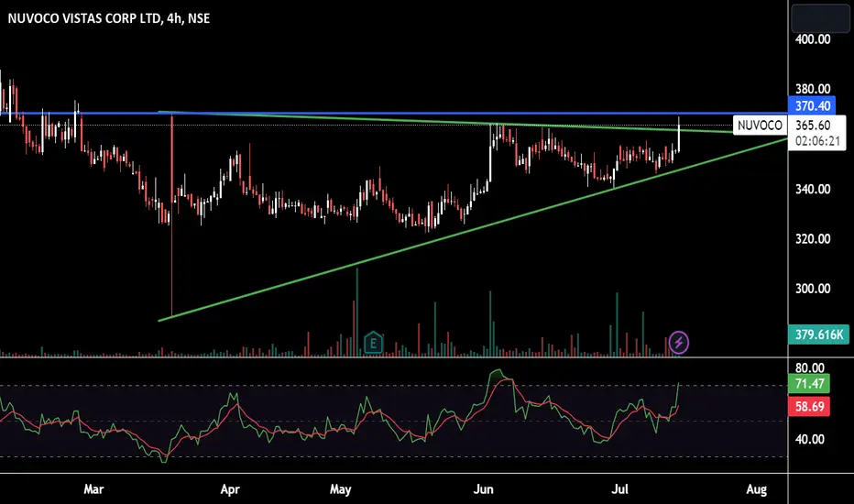Viewport: 854px width, 504px height.
Task: Click the red 58.69 RSI average value
Action: (x=809, y=407)
